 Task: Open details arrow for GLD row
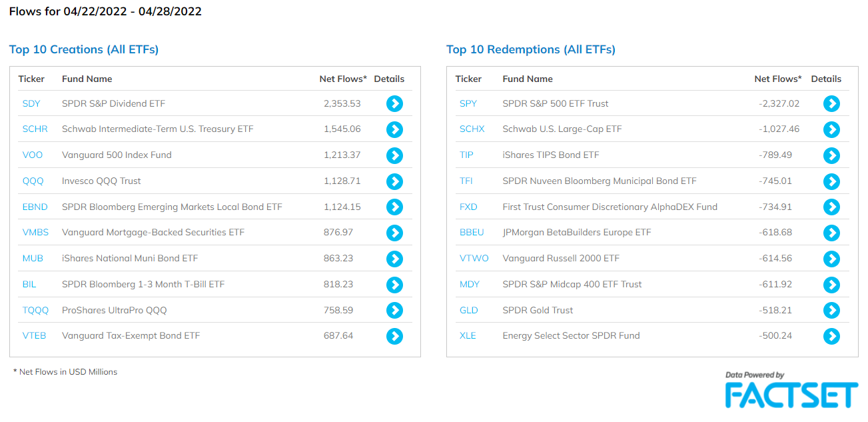(831, 310)
